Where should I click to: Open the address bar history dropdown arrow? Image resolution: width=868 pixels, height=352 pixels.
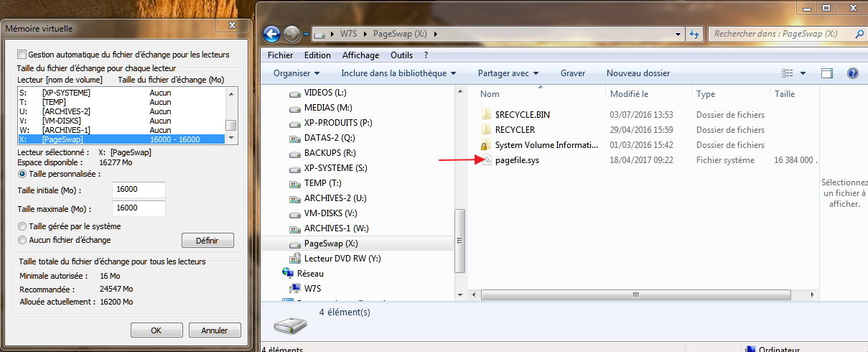[679, 34]
